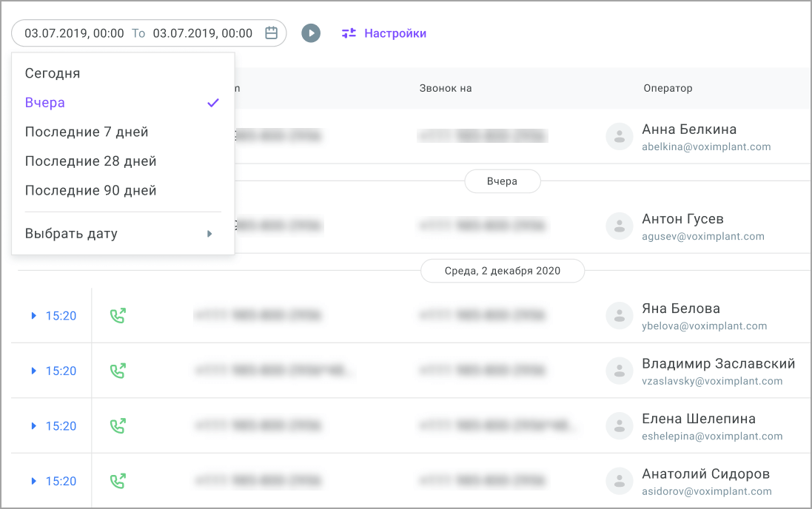Click Антон Гусев avatar icon

coord(620,226)
